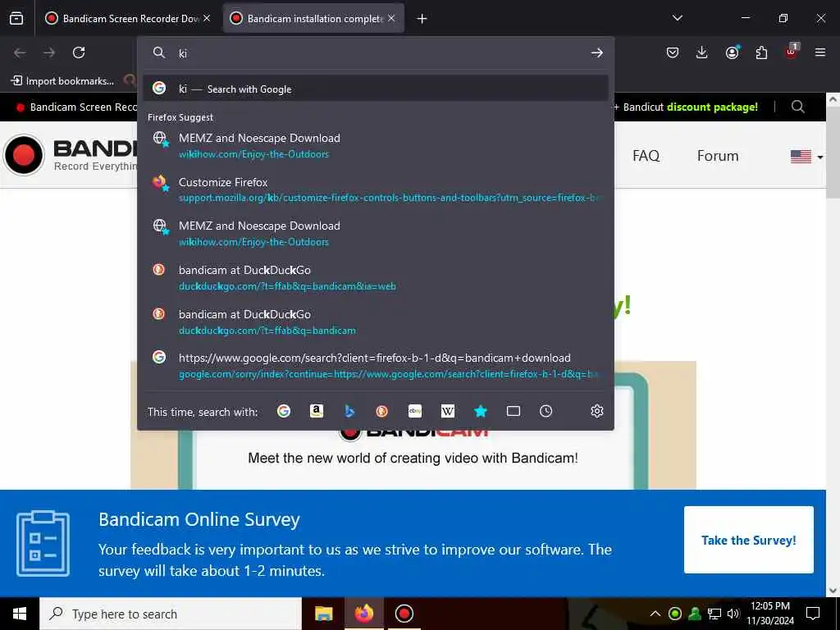Open the Firefox account menu
840x630 pixels.
732,52
